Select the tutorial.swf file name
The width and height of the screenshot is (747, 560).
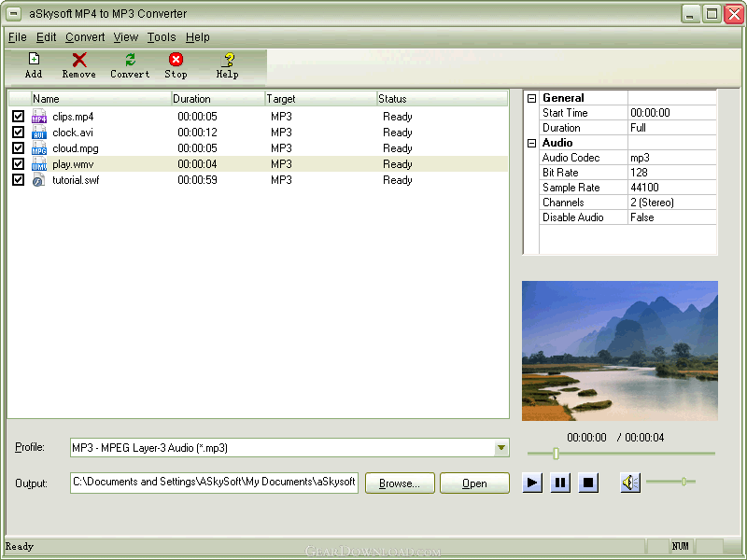pyautogui.click(x=76, y=180)
